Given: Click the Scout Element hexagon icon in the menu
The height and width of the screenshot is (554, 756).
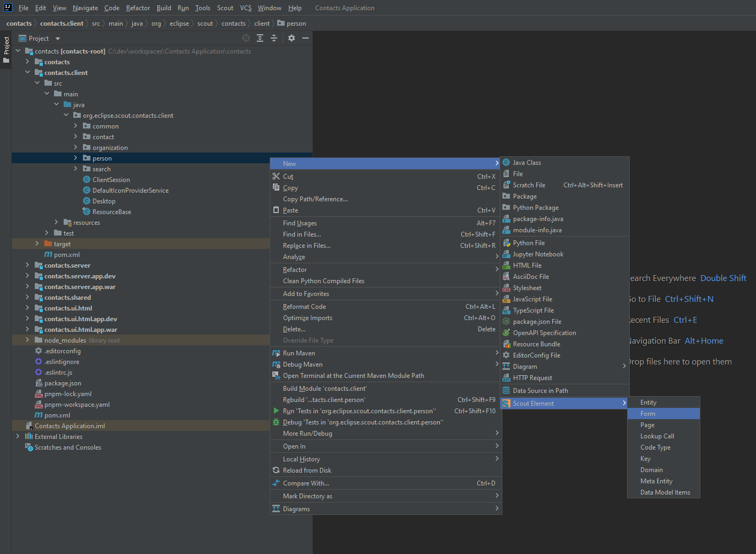Looking at the screenshot, I should click(x=506, y=403).
